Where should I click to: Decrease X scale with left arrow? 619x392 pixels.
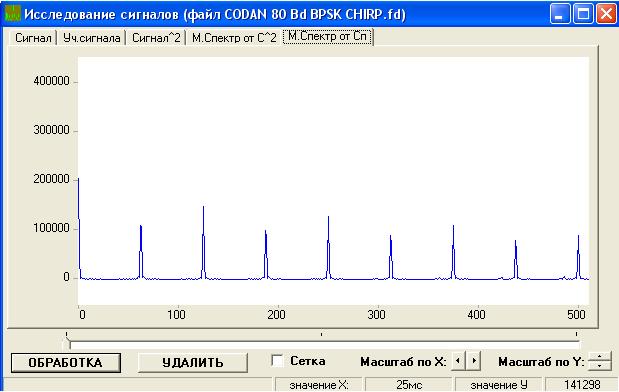pyautogui.click(x=458, y=361)
